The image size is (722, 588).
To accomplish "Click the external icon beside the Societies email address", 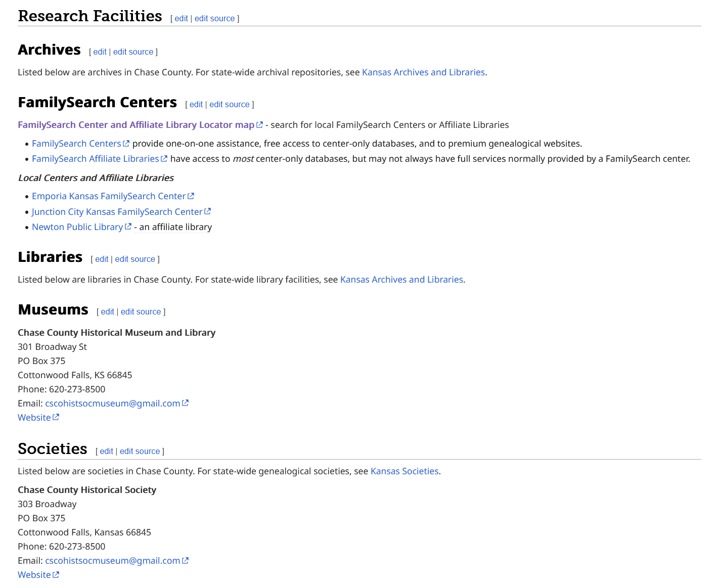I will (186, 560).
